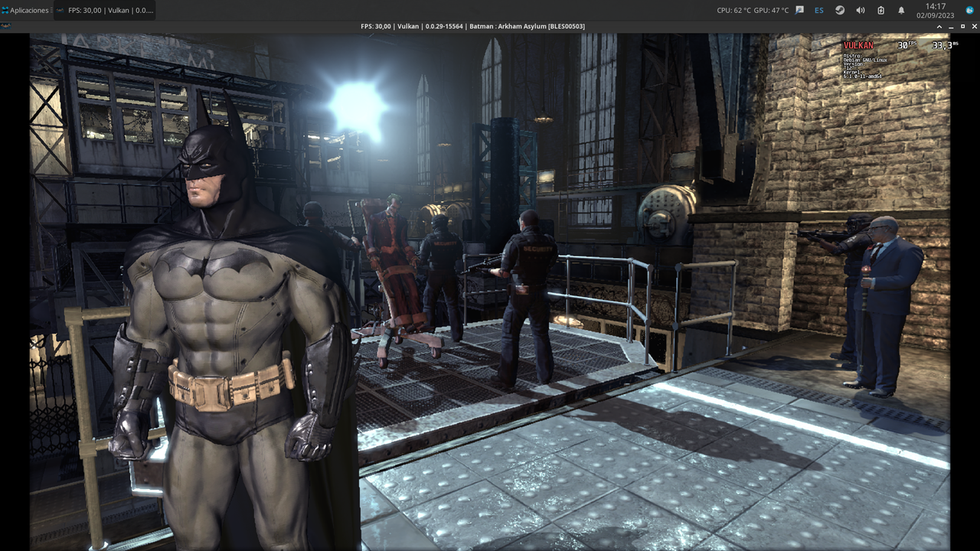Open the Steam tray icon

840,10
